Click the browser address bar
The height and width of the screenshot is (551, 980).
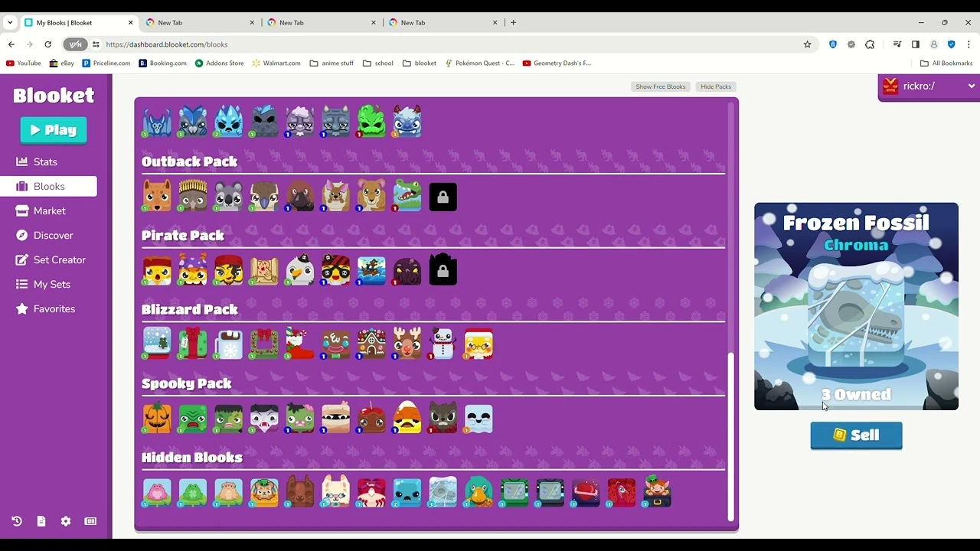point(452,44)
